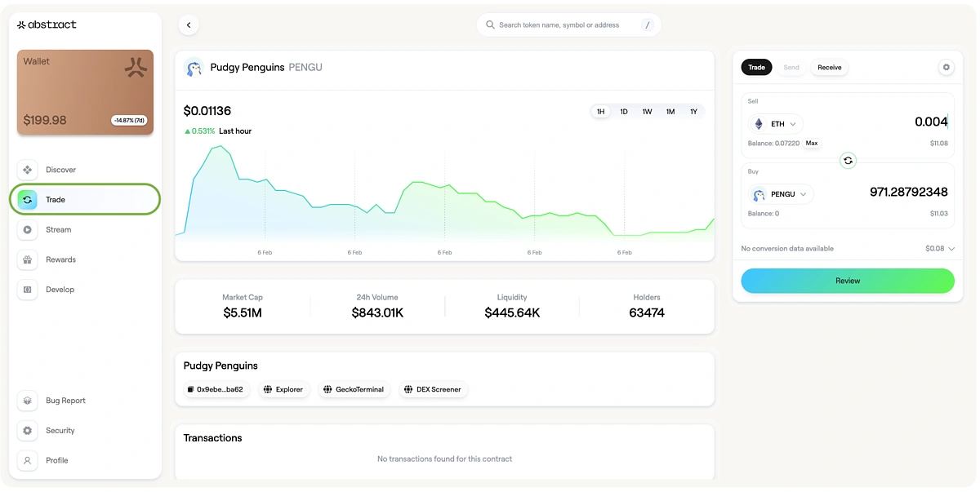Screen dimensions: 980x492
Task: Open ETH sell token dropdown
Action: tap(776, 124)
